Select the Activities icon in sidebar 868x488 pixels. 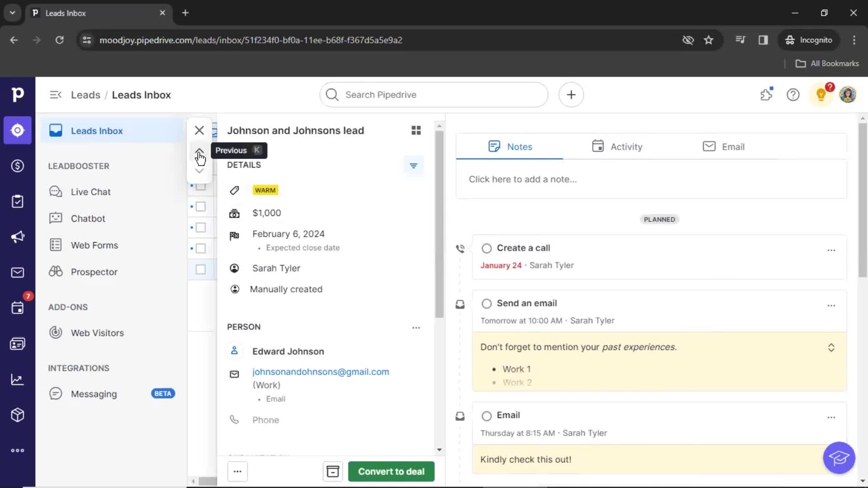click(x=17, y=201)
